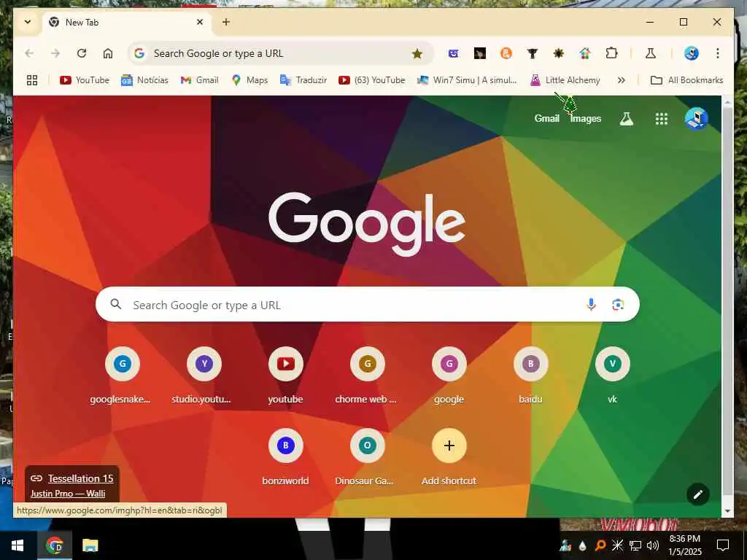747x560 pixels.
Task: Open the Notícias bookmark
Action: coord(144,80)
